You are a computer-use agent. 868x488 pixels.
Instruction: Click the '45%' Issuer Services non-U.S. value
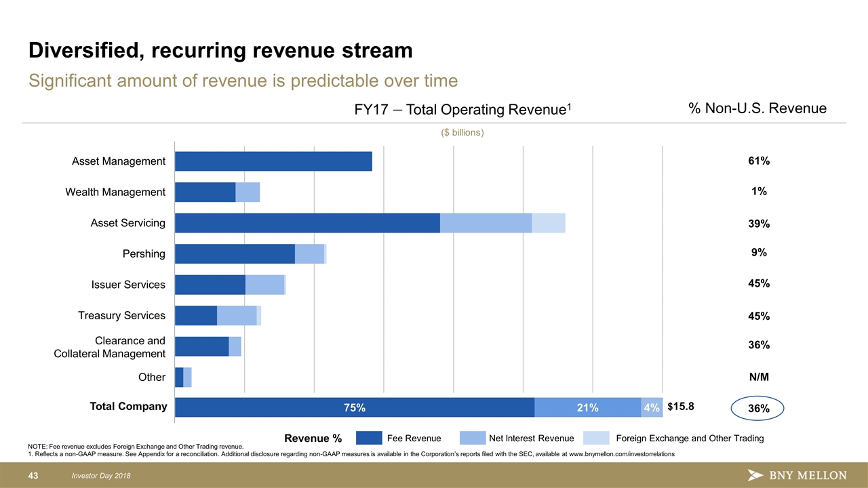(x=759, y=284)
